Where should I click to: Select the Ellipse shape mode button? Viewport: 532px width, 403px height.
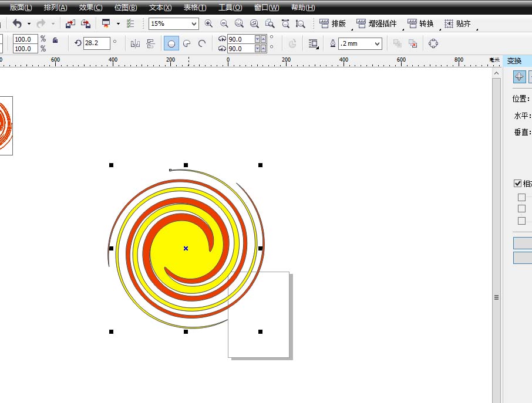pos(171,43)
